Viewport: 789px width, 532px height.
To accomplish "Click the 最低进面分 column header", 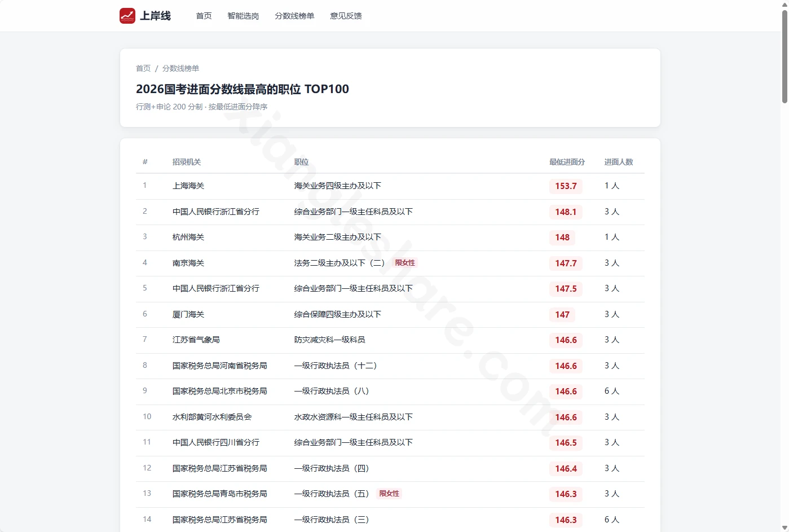I will [567, 162].
